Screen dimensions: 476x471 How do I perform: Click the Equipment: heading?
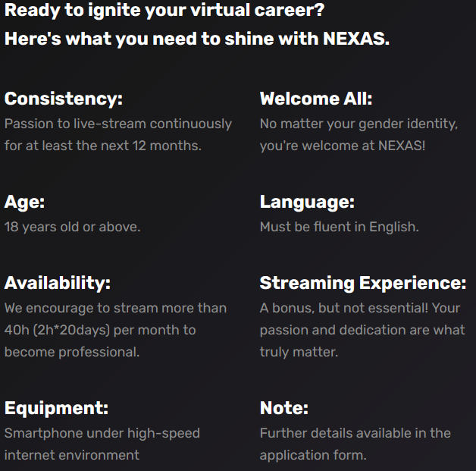point(56,409)
